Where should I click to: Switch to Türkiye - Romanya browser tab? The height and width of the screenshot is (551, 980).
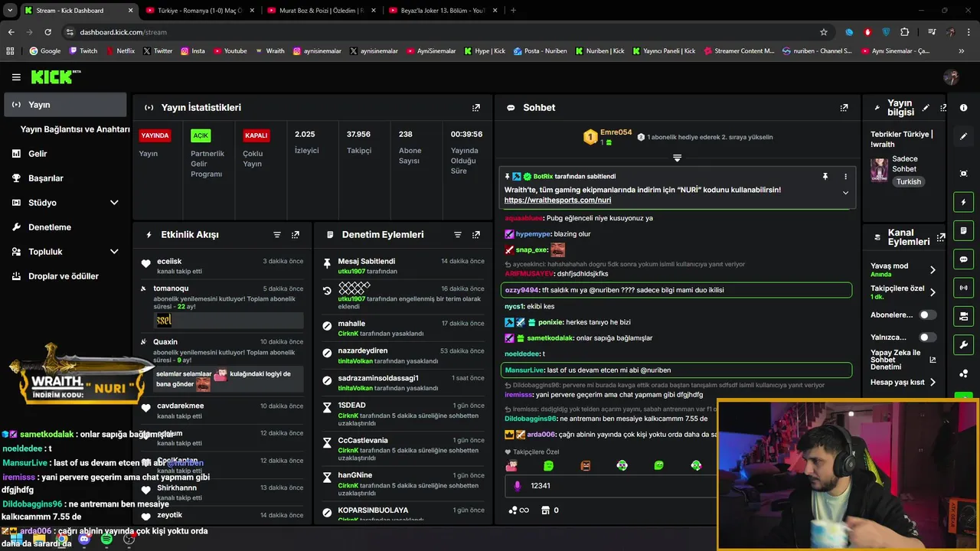[199, 11]
